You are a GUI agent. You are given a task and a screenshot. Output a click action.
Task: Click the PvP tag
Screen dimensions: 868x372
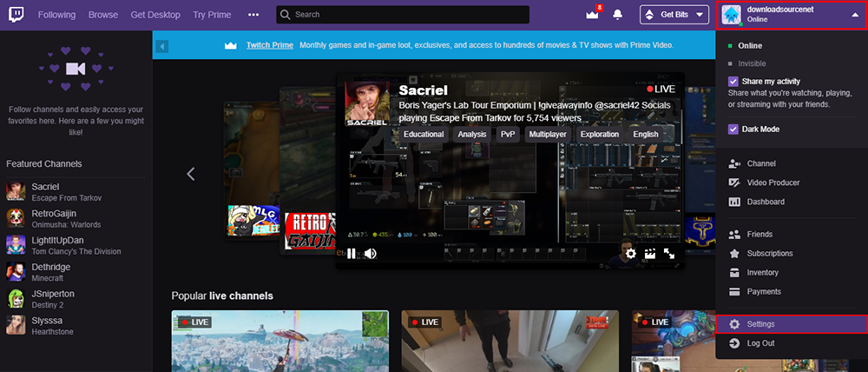[508, 134]
